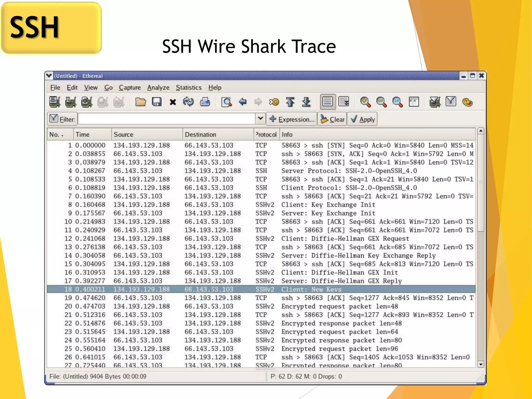Open the Help menu
This screenshot has height=399, width=532.
(x=215, y=88)
